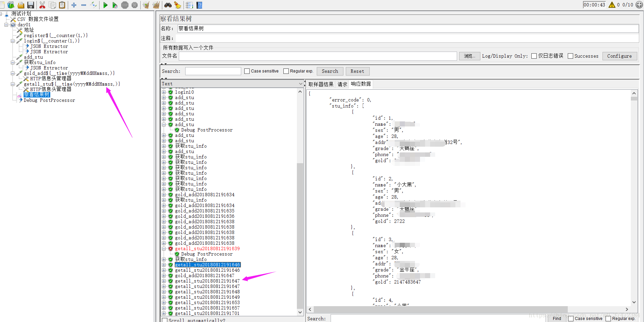The image size is (644, 322).
Task: Start test without pauses icon
Action: click(115, 5)
